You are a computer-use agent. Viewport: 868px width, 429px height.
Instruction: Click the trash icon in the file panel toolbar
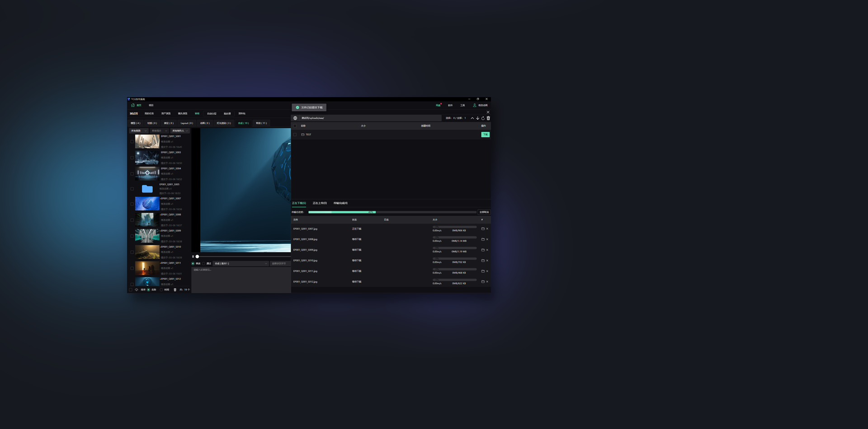488,118
